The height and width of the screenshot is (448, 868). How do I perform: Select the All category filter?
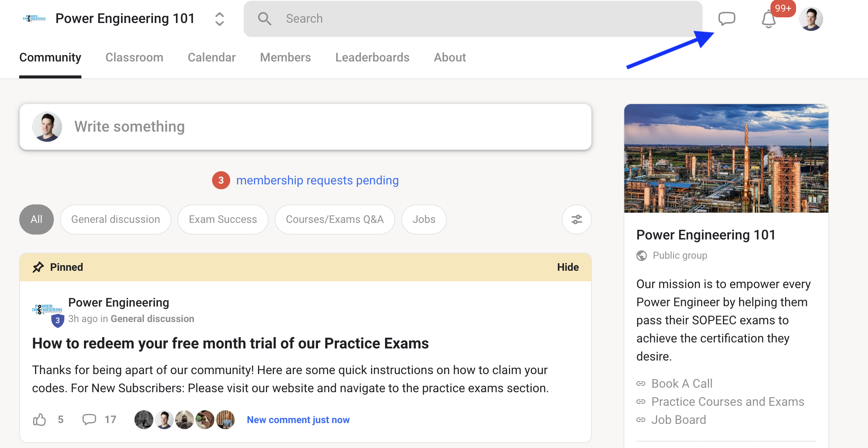[x=37, y=219]
